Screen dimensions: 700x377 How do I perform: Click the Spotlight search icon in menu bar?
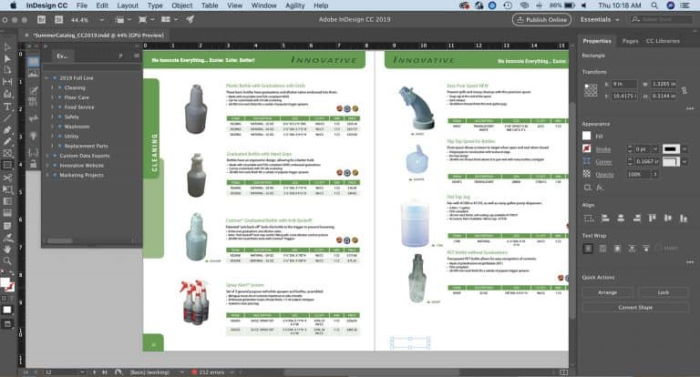click(x=654, y=5)
